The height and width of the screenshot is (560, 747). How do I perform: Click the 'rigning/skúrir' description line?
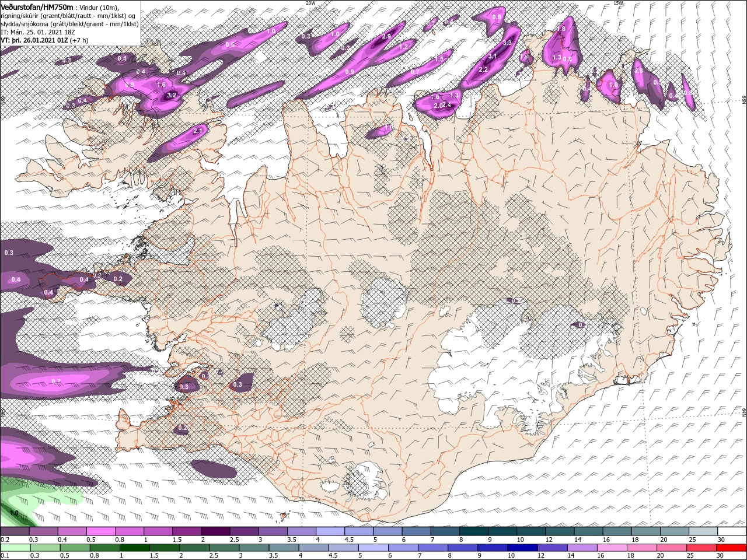pos(69,16)
